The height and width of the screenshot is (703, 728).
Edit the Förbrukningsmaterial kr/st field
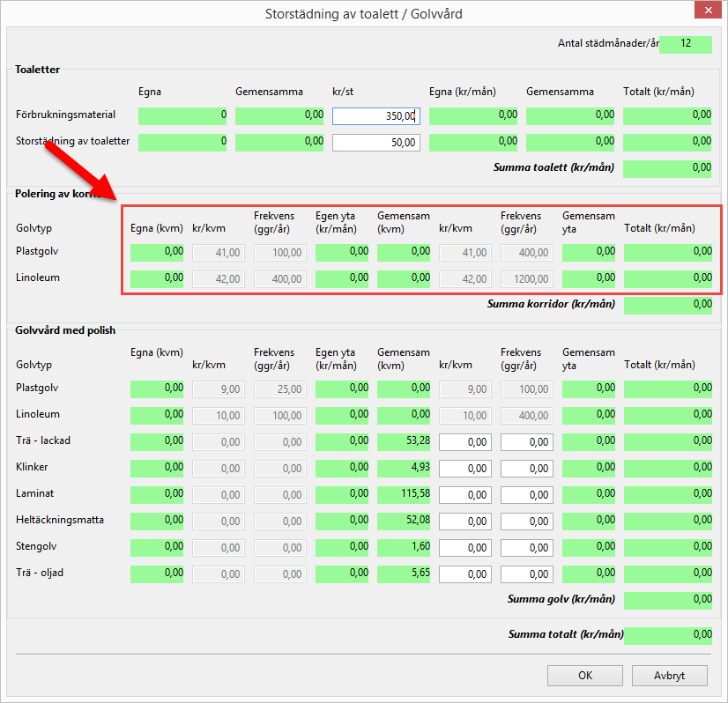click(375, 116)
